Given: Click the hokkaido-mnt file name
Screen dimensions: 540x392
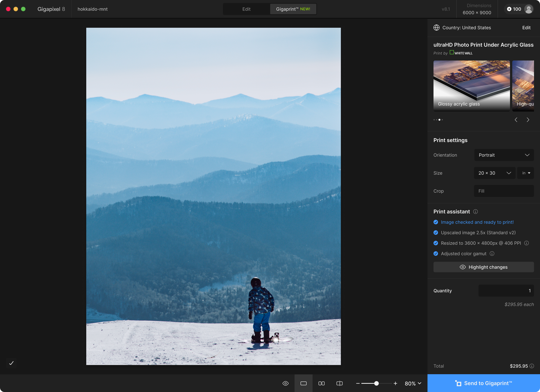Looking at the screenshot, I should pyautogui.click(x=93, y=9).
